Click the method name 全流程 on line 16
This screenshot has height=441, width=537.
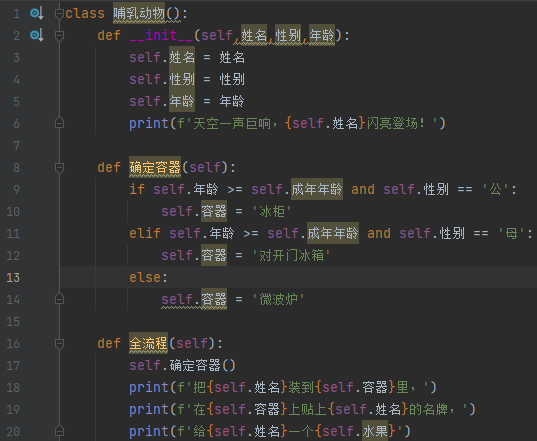point(148,343)
